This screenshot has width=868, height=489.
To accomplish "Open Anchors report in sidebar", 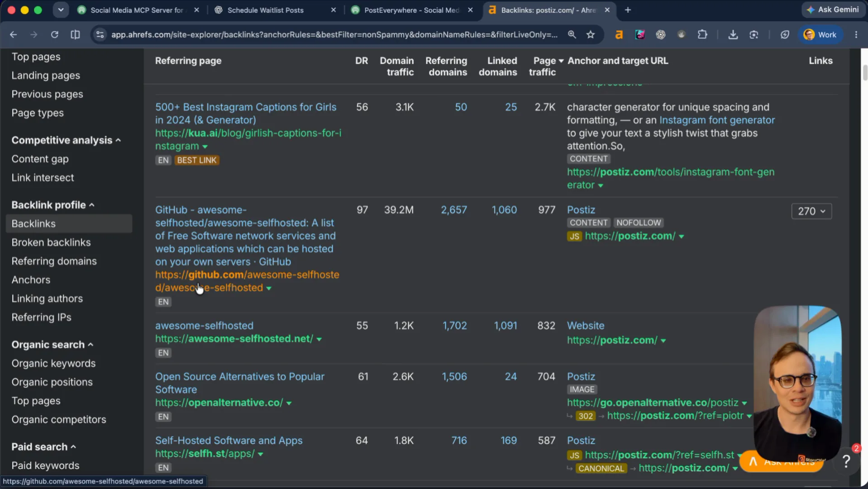I will (31, 280).
